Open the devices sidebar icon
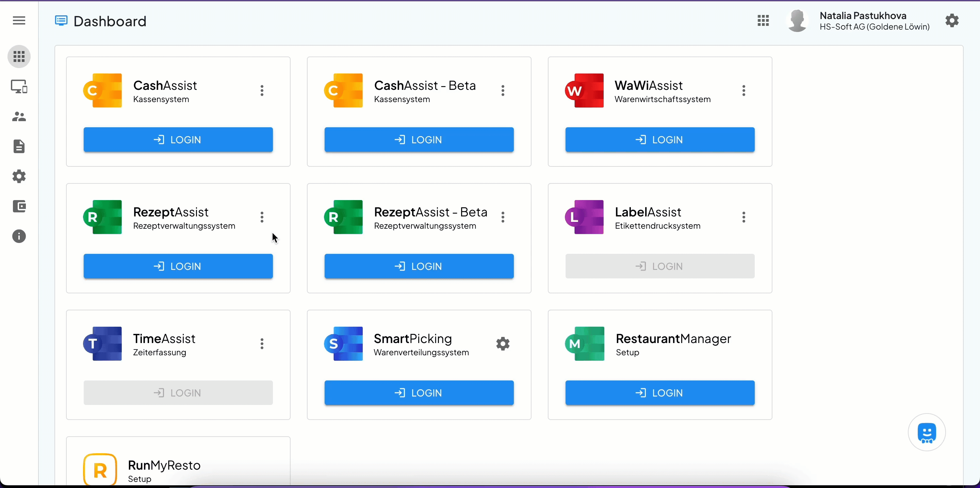This screenshot has height=488, width=980. [19, 87]
